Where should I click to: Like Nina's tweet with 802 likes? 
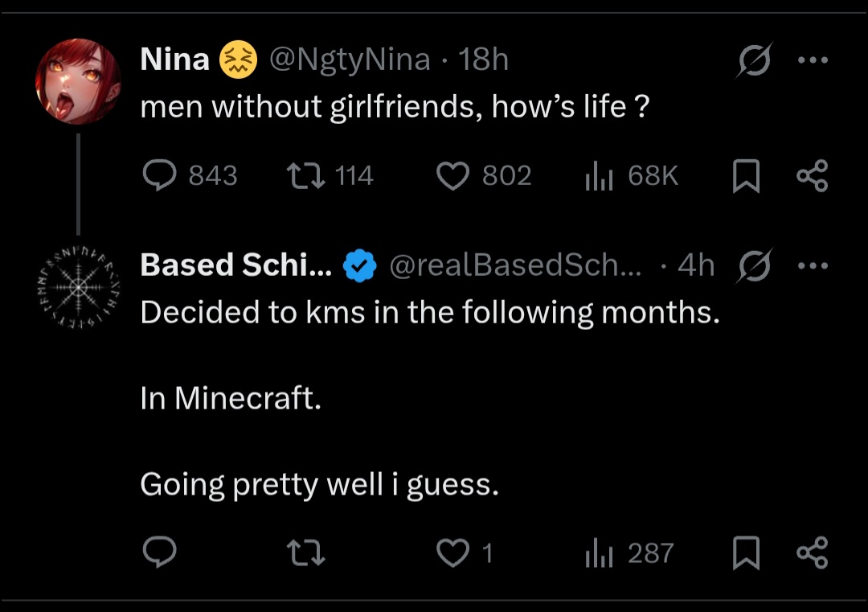click(x=452, y=175)
